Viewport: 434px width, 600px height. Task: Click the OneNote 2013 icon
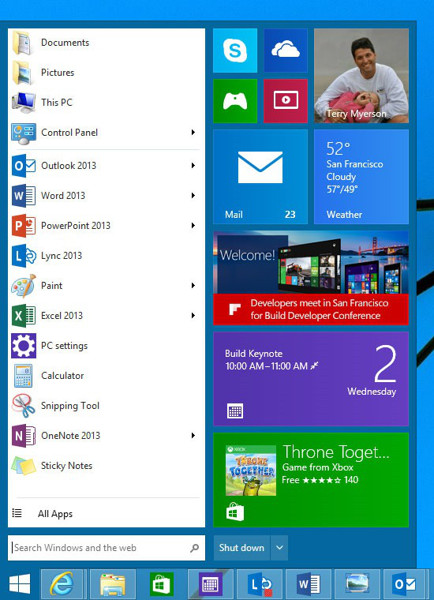pyautogui.click(x=23, y=435)
